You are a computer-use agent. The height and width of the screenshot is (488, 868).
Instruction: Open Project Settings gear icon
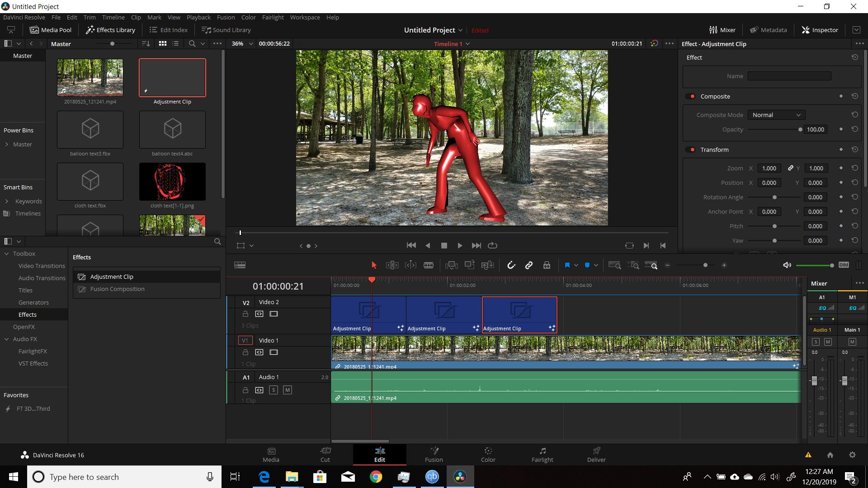(852, 455)
